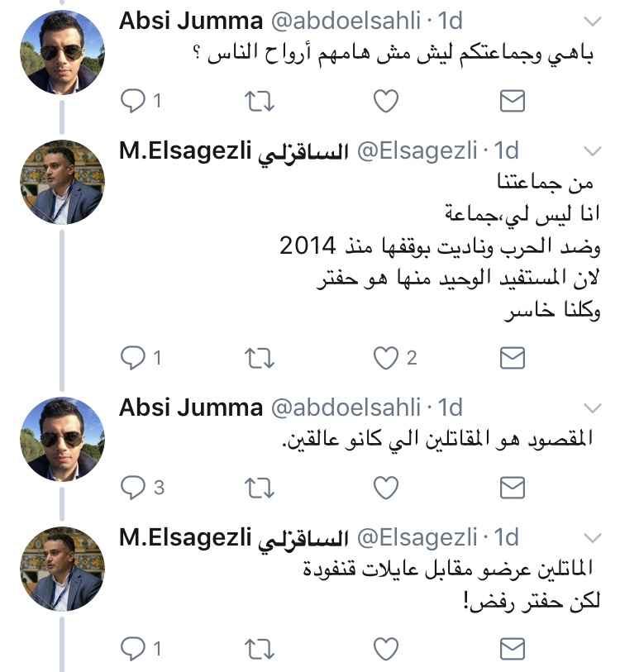Viewport: 620px width, 672px height.
Task: Open the @abdoelsahli handle on the first tweet
Action: (340, 21)
